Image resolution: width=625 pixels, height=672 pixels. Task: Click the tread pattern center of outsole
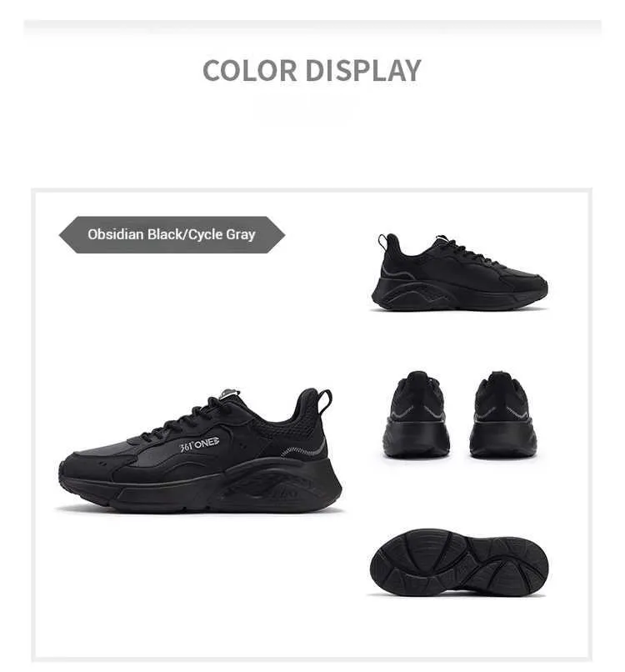[459, 562]
